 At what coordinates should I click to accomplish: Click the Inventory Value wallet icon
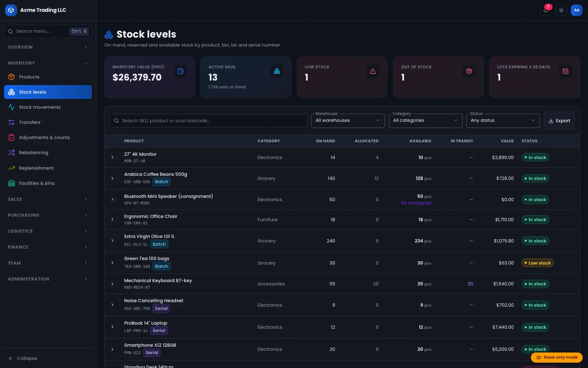pyautogui.click(x=180, y=71)
